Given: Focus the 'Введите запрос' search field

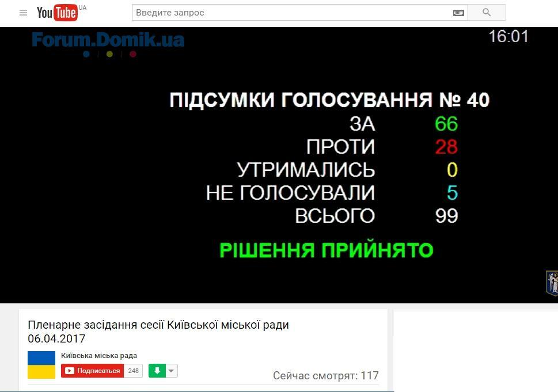Looking at the screenshot, I should click(x=299, y=13).
